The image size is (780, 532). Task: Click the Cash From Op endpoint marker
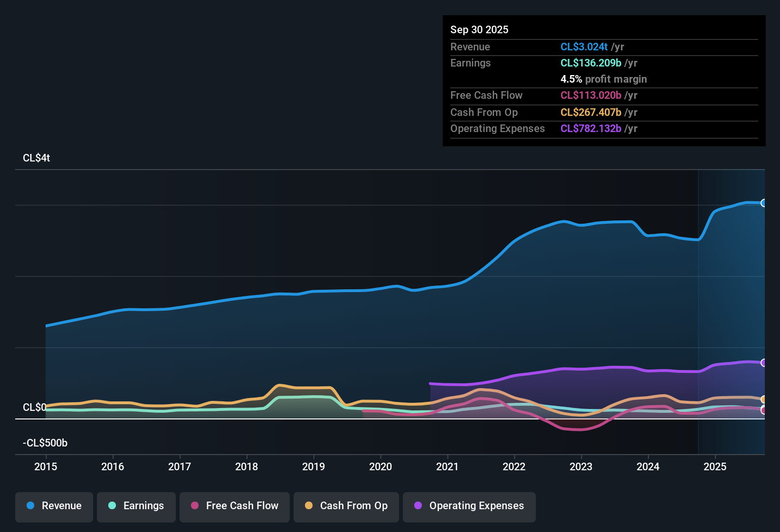[764, 399]
